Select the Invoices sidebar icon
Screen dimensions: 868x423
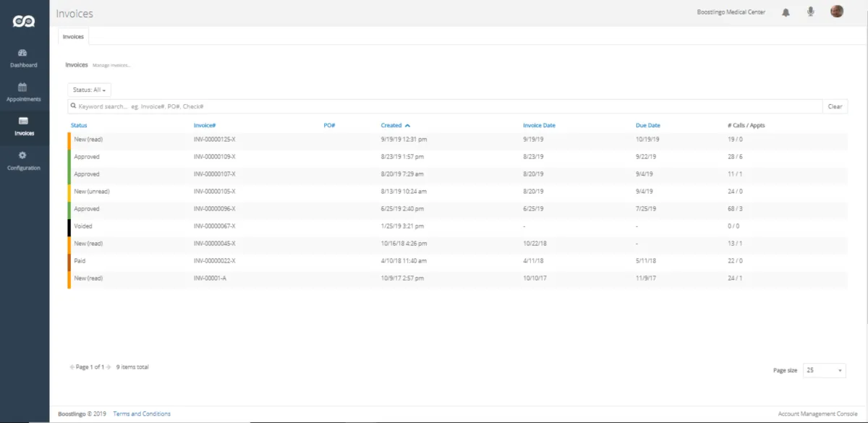pos(23,121)
